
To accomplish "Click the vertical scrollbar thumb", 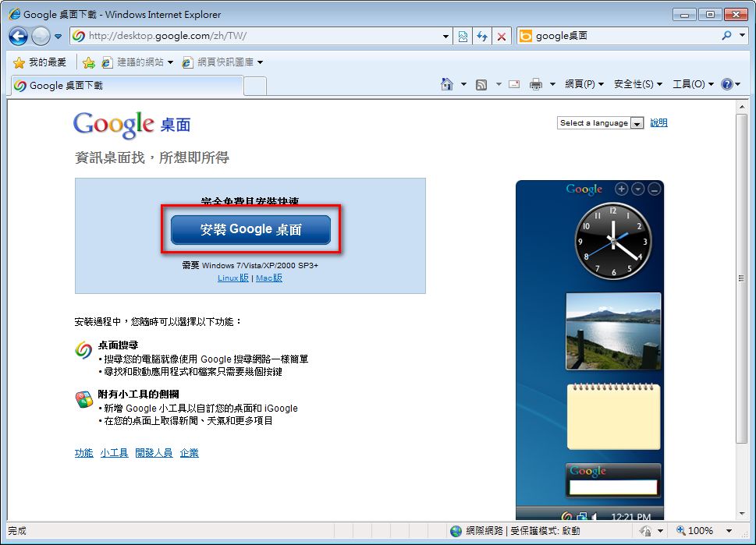I will click(x=742, y=278).
